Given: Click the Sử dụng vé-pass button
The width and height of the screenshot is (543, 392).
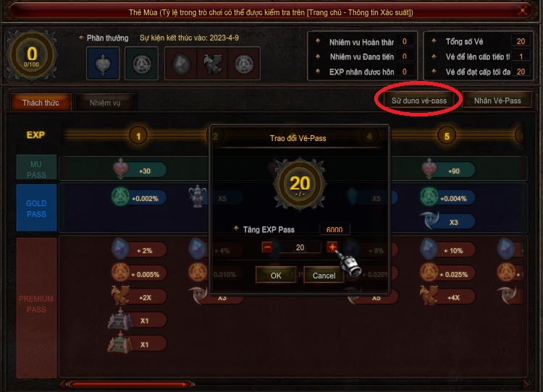Looking at the screenshot, I should [x=419, y=101].
